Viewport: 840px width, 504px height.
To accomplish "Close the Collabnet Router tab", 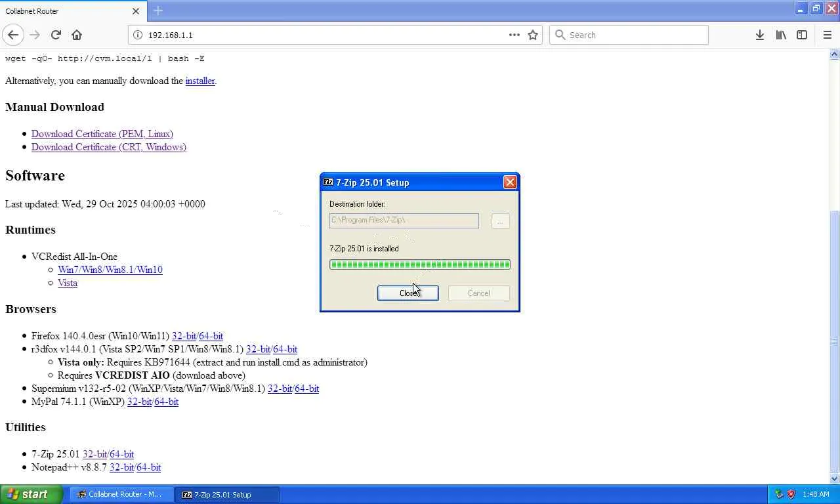I will pyautogui.click(x=136, y=11).
